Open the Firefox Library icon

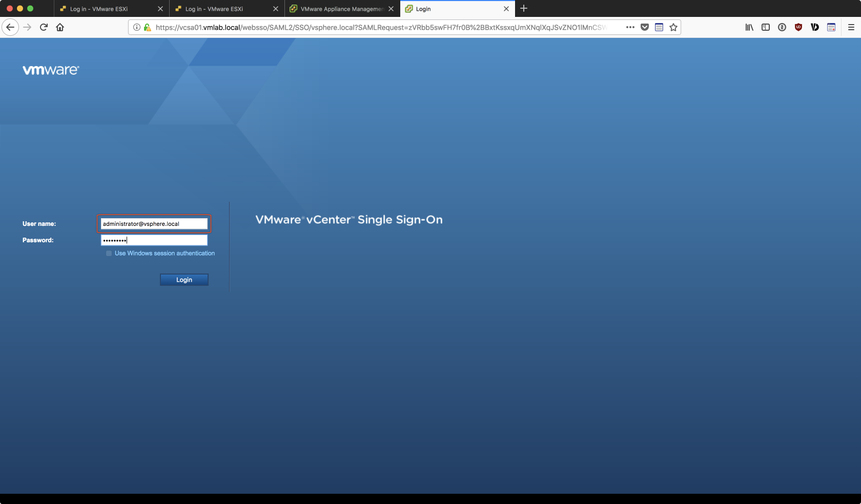(749, 27)
